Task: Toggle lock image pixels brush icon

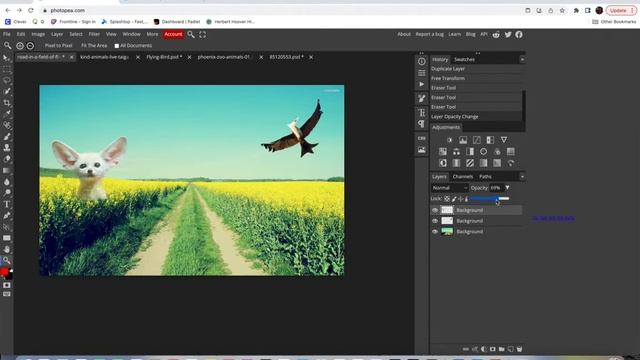Action: (454, 199)
